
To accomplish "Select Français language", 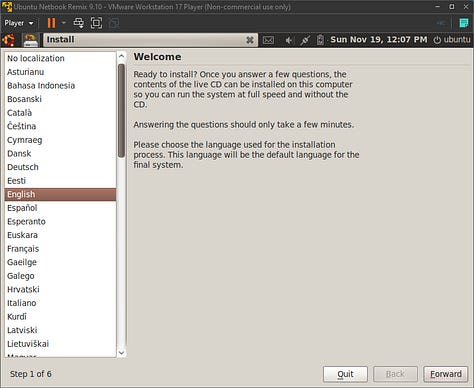I will (x=60, y=249).
